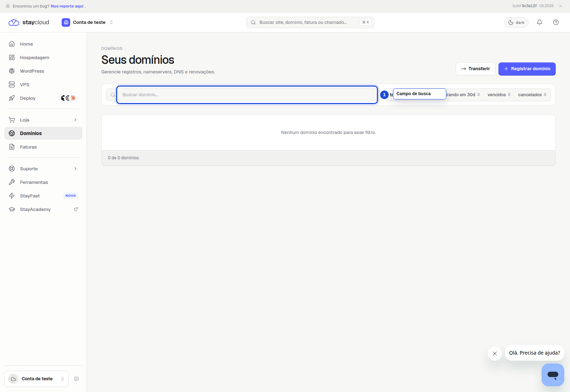Open the blue chat widget button

[x=553, y=375]
